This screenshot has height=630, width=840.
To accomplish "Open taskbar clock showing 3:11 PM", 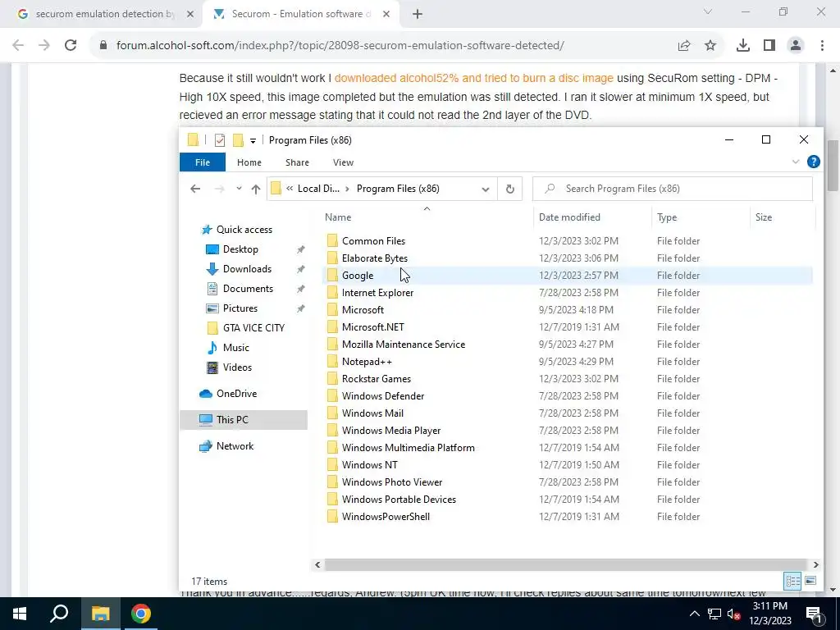I will (x=770, y=614).
